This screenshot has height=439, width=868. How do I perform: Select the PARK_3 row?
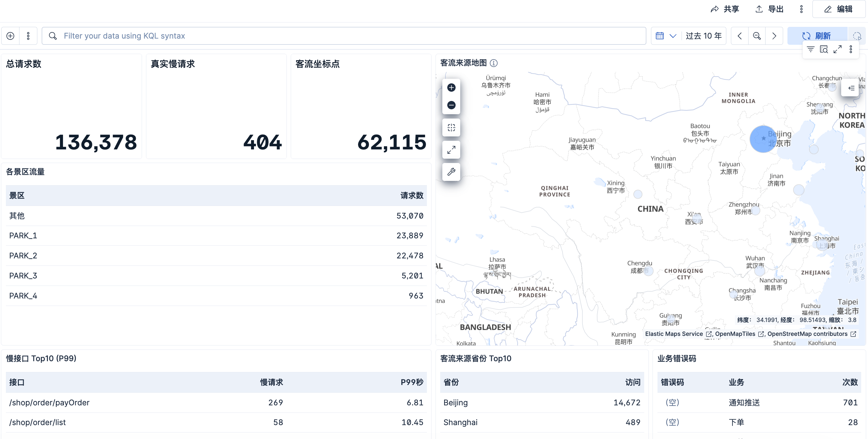[216, 276]
